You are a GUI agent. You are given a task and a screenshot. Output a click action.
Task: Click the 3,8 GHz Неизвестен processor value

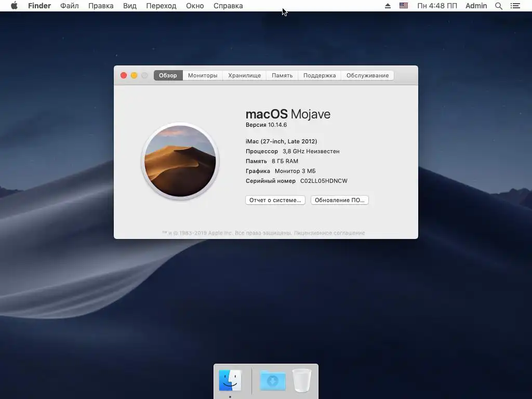[x=311, y=151]
